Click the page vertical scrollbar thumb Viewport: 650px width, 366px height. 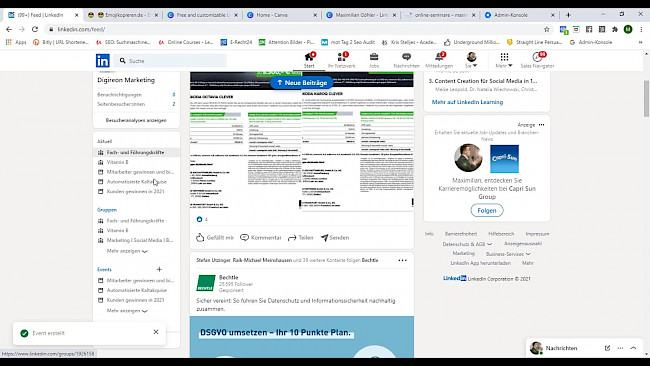point(646,99)
